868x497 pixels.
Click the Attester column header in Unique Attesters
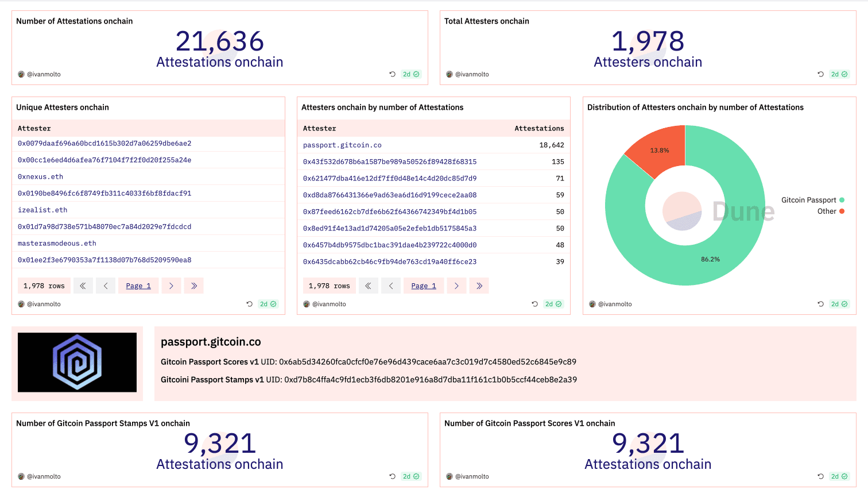[x=34, y=129]
